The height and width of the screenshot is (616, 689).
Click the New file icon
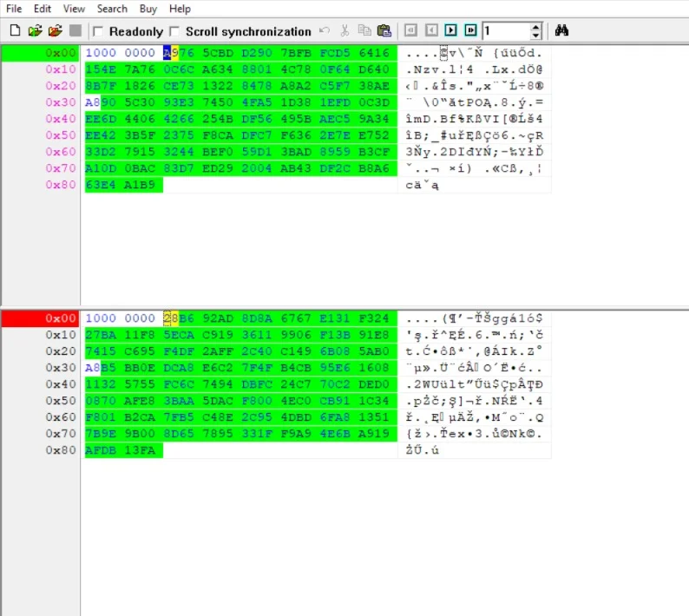tap(15, 31)
